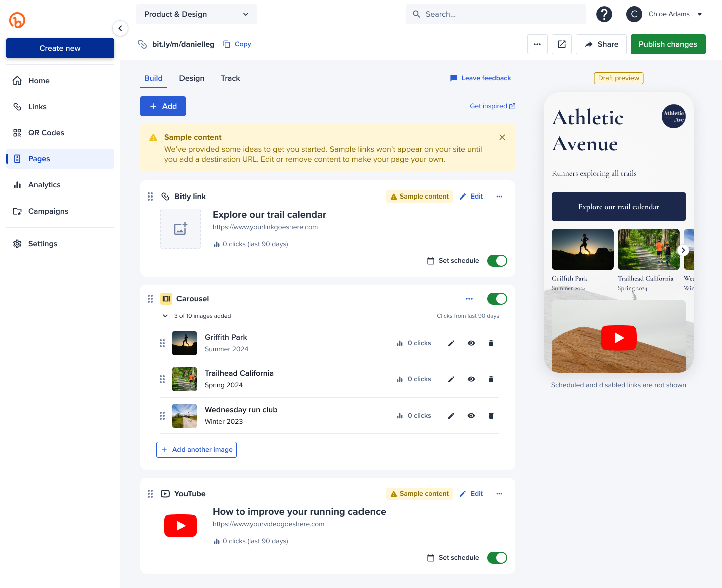Open more options ellipsis beside Share
This screenshot has height=588, width=722.
[x=537, y=44]
